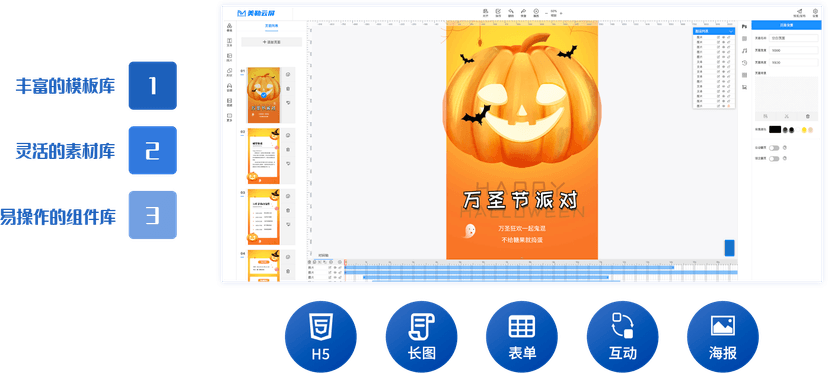Toggle visibility eye of first layer row
The height and width of the screenshot is (373, 828).
pyautogui.click(x=723, y=38)
